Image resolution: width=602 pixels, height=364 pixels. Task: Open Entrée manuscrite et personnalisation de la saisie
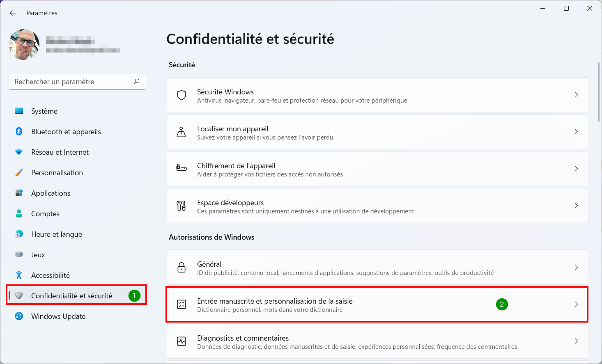click(x=377, y=304)
